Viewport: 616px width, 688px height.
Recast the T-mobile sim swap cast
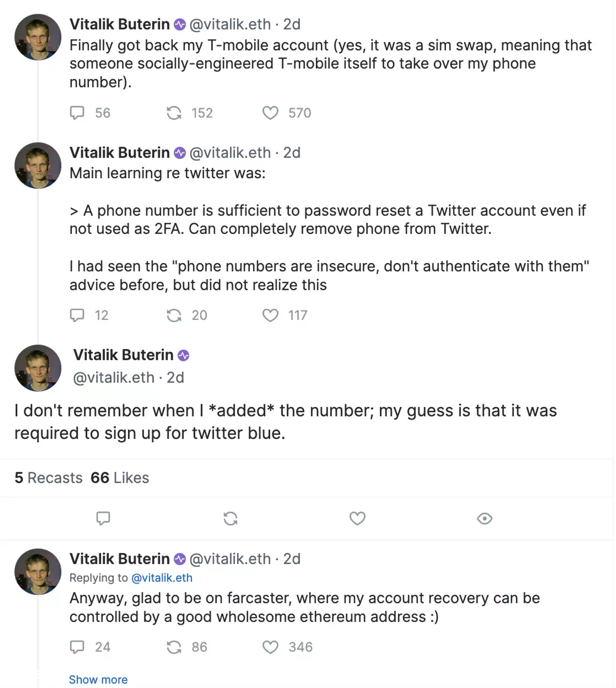pos(174,113)
